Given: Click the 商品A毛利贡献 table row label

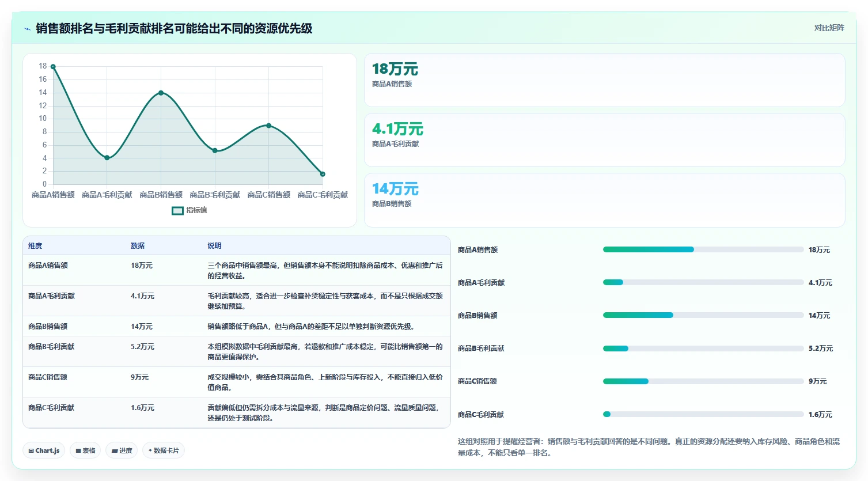Looking at the screenshot, I should pyautogui.click(x=51, y=296).
